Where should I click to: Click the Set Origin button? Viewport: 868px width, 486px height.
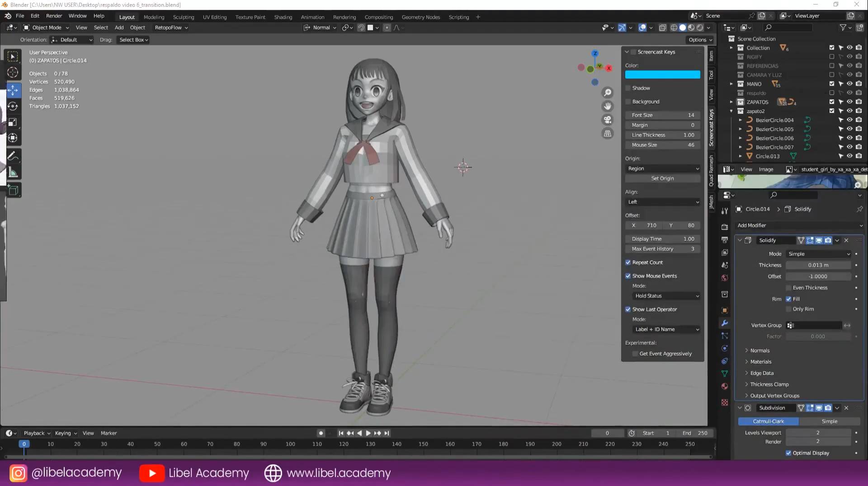(x=662, y=178)
